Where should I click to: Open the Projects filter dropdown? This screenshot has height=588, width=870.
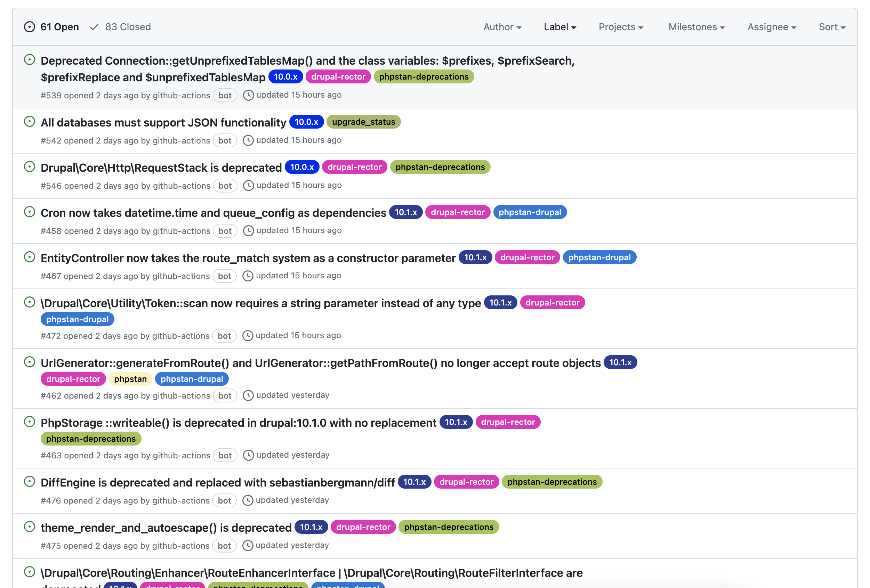(x=621, y=27)
